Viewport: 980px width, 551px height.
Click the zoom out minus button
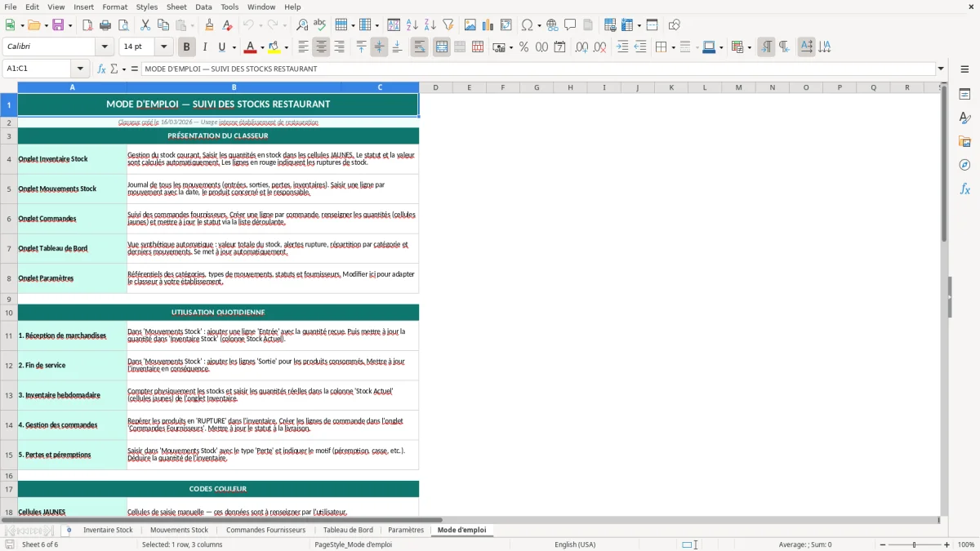pos(883,544)
